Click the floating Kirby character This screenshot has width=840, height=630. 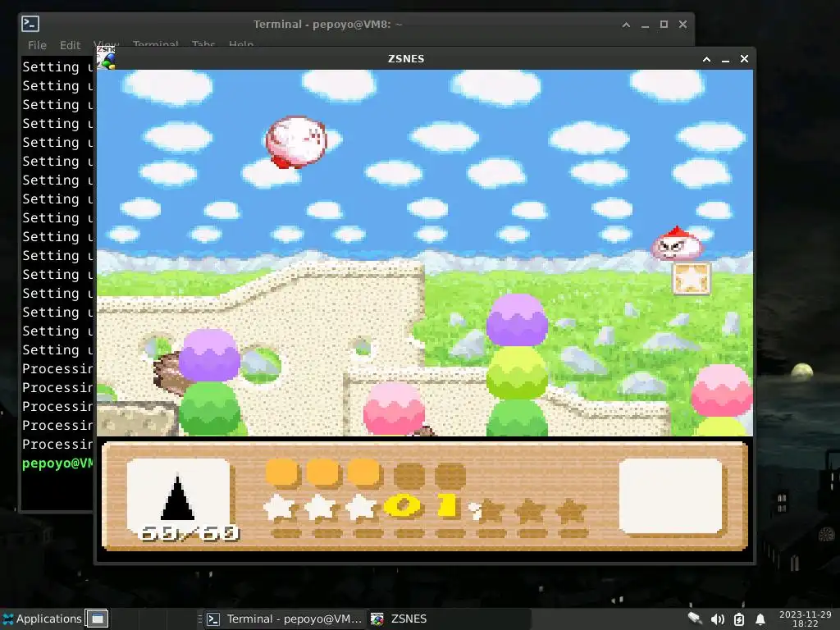296,142
